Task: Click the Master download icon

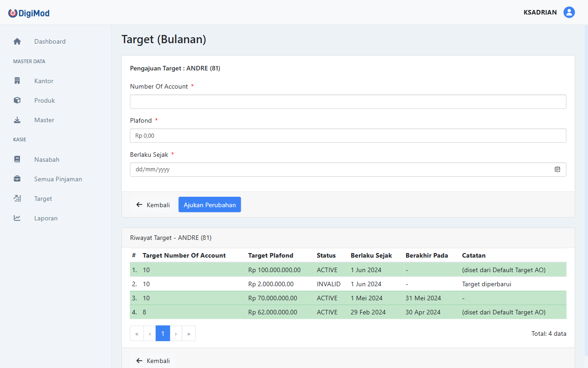Action: point(17,119)
